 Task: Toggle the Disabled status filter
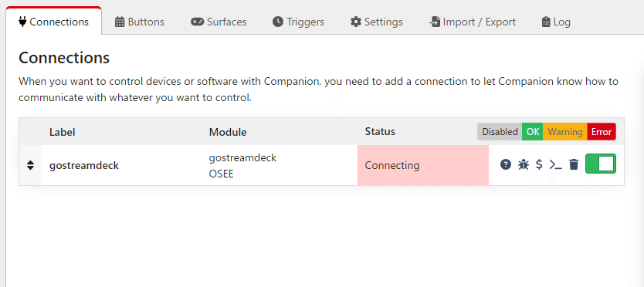(500, 132)
